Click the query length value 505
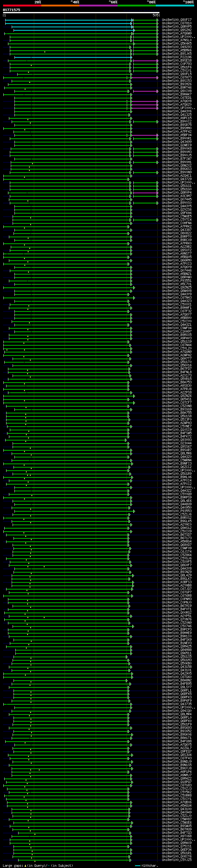This screenshot has width=197, height=868. pos(155,15)
